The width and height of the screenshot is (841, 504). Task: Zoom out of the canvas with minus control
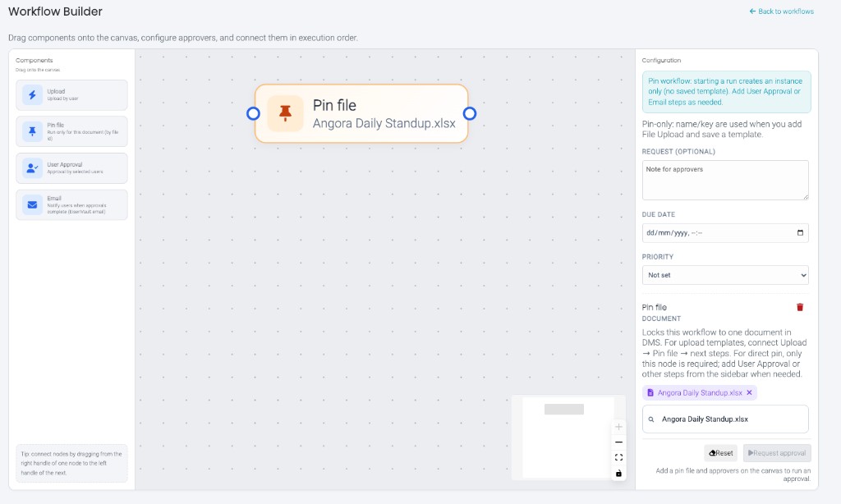pos(618,442)
